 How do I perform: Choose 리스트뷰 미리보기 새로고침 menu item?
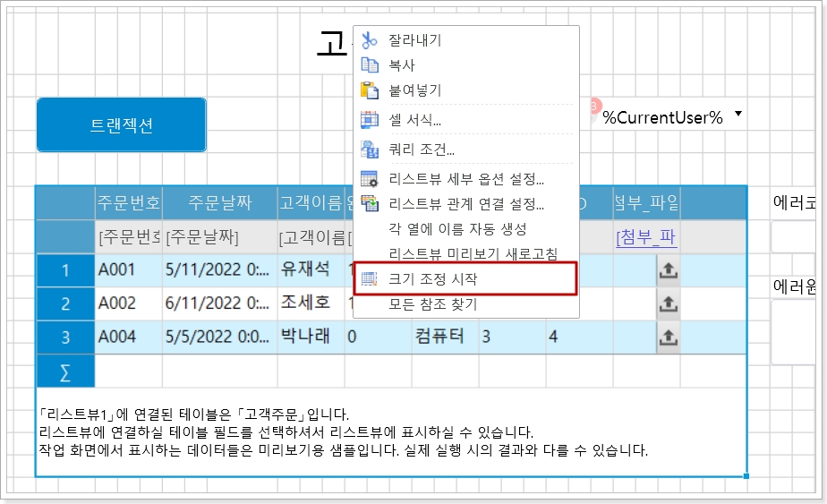(473, 254)
